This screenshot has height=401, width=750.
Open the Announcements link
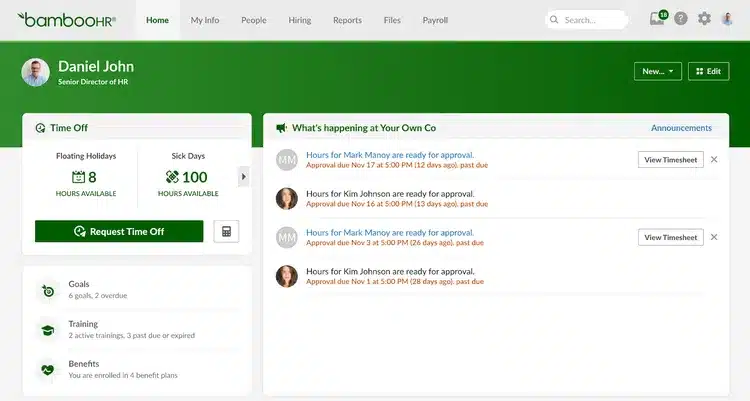[681, 128]
